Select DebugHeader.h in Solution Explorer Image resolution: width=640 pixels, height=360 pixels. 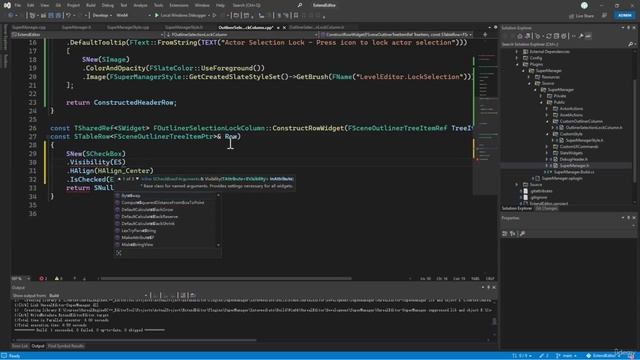[573, 159]
